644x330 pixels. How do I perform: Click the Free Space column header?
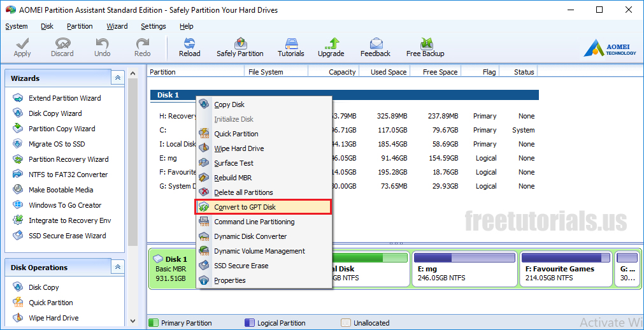pyautogui.click(x=440, y=72)
